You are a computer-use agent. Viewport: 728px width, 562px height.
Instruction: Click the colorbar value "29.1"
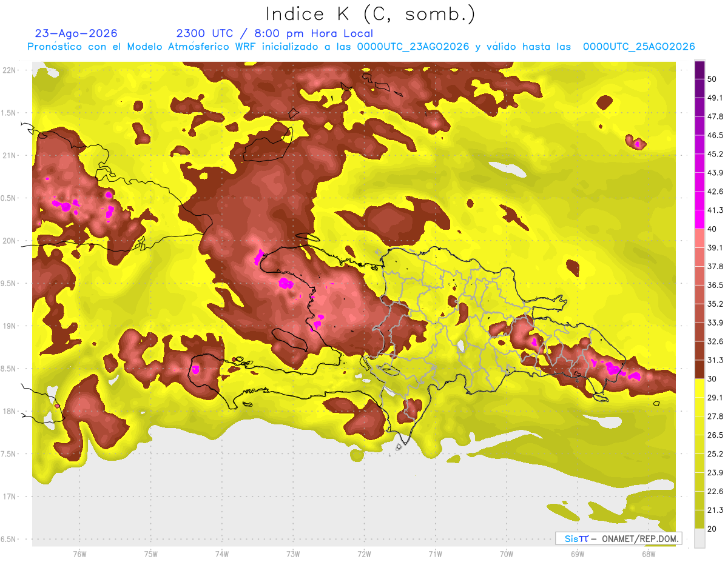(716, 398)
